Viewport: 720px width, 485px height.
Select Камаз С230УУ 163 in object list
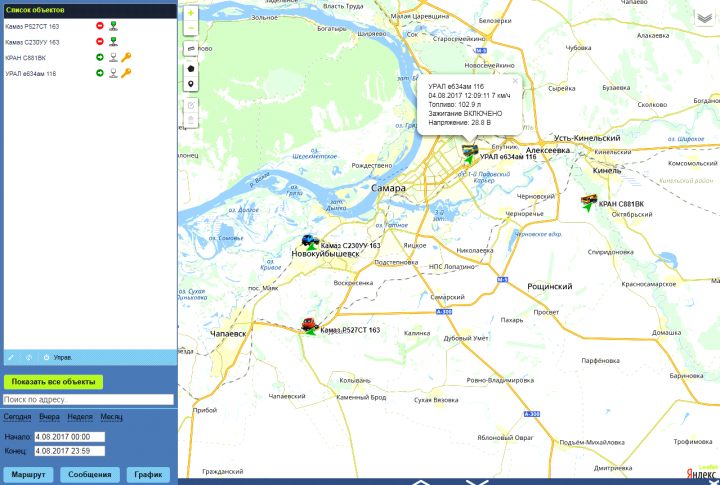tap(32, 42)
